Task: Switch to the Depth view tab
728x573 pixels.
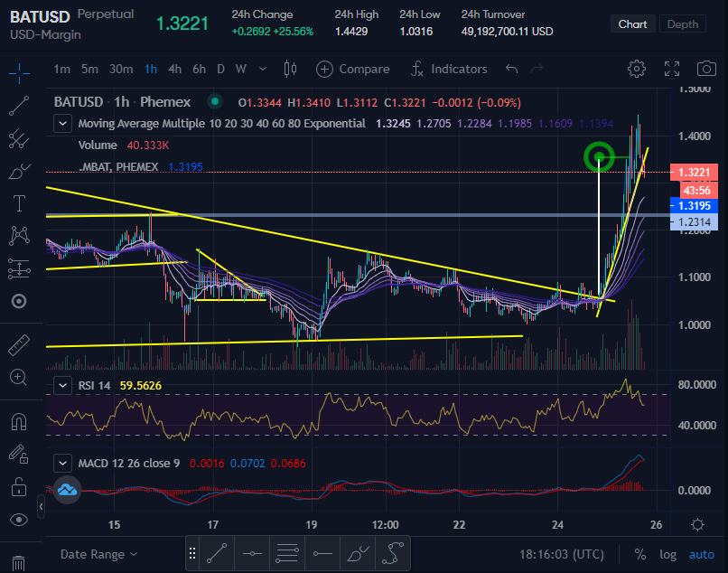Action: click(x=683, y=23)
